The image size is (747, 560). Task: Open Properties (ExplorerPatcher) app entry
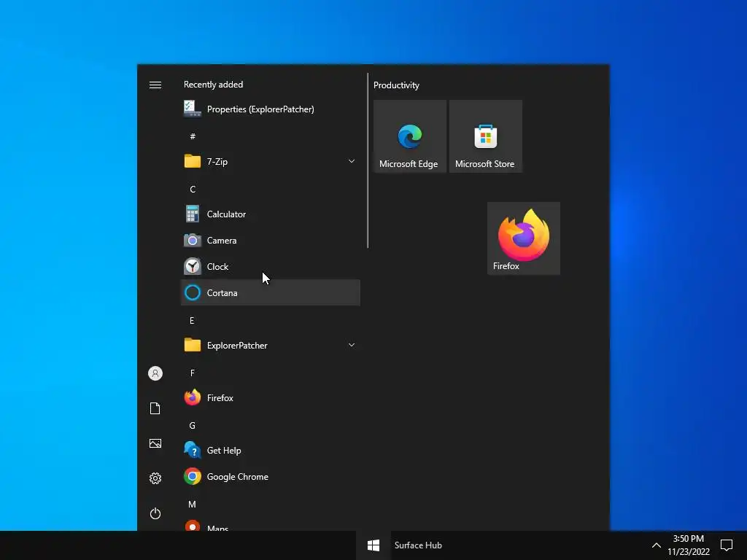[x=271, y=109]
